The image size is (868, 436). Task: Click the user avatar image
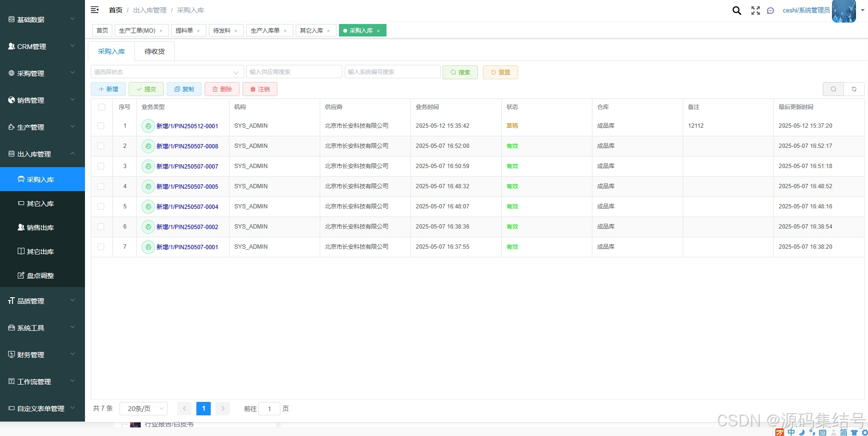(x=844, y=11)
